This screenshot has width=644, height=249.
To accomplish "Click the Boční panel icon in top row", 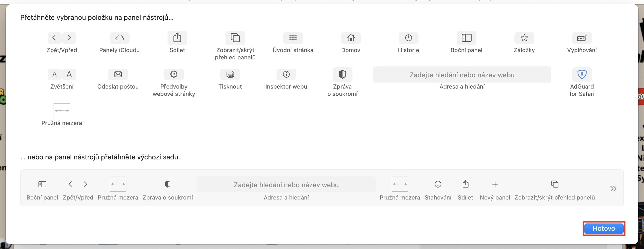I will [x=466, y=38].
